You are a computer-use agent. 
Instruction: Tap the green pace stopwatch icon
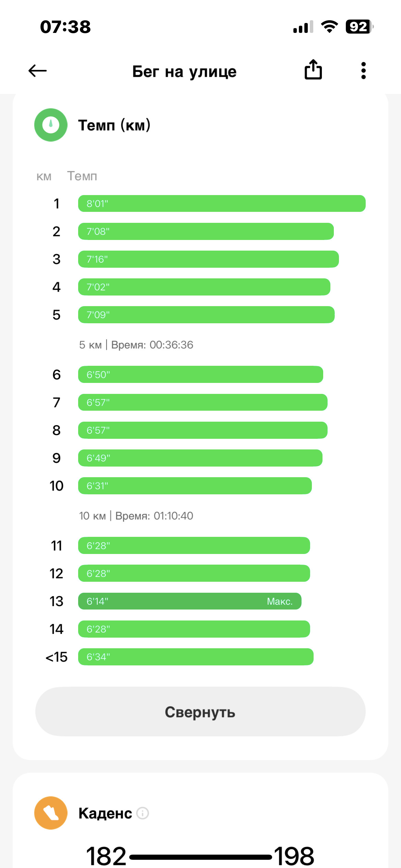point(51,125)
